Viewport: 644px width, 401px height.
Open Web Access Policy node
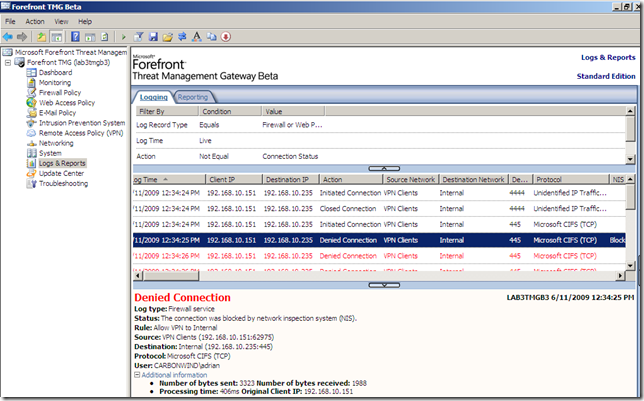(67, 103)
